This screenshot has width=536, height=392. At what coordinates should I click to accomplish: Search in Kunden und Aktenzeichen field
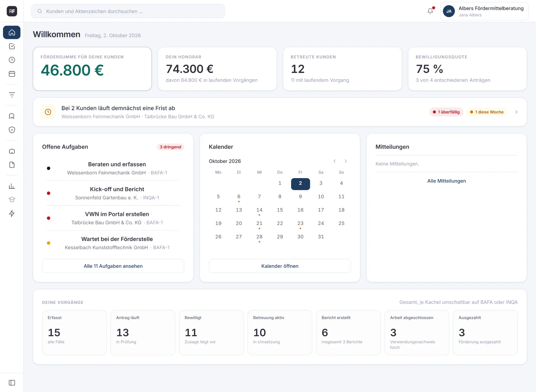[x=128, y=11]
